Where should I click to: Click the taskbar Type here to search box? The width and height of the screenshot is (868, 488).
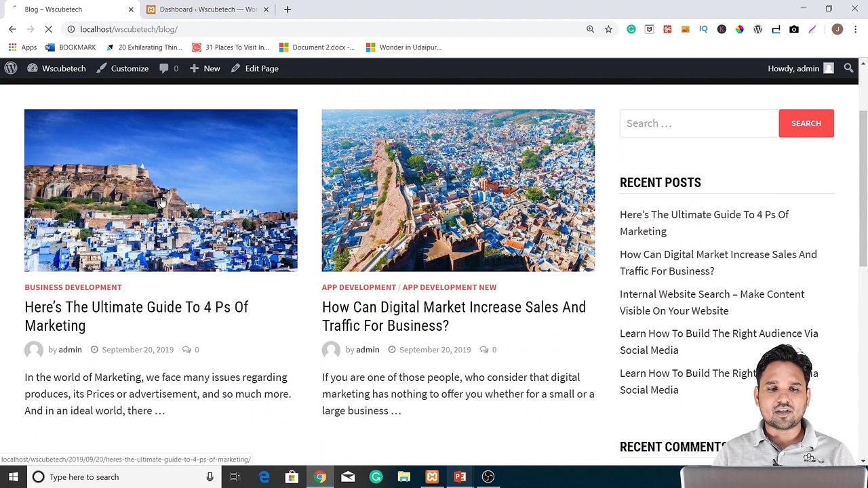(124, 477)
